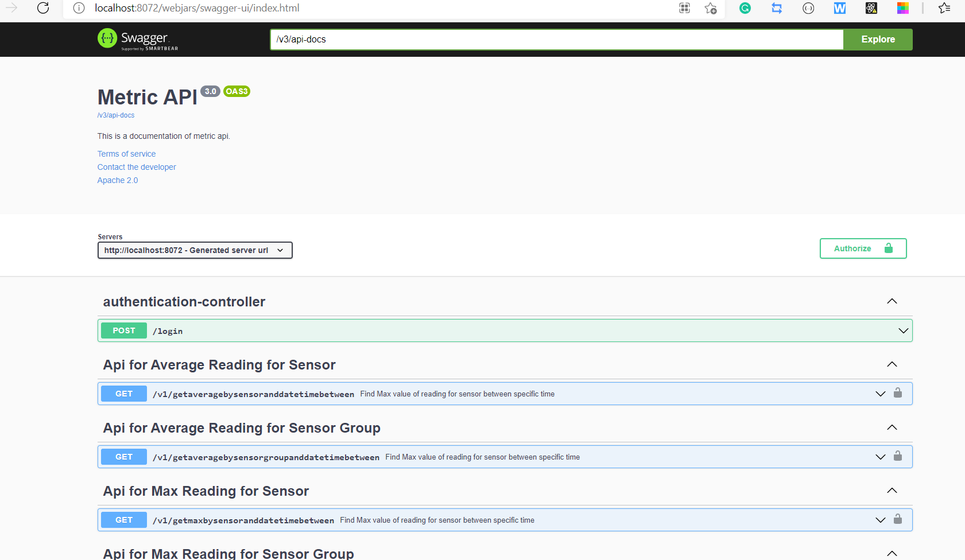This screenshot has width=965, height=560.
Task: Open the Grammarly extension
Action: (x=745, y=9)
